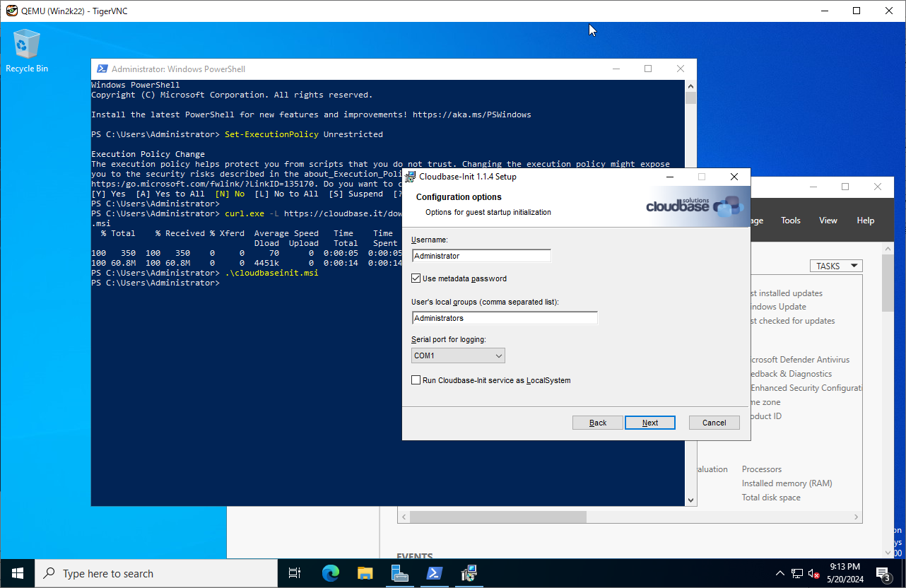The width and height of the screenshot is (906, 588).
Task: Open the TASKS dropdown in Server Manager
Action: point(836,266)
